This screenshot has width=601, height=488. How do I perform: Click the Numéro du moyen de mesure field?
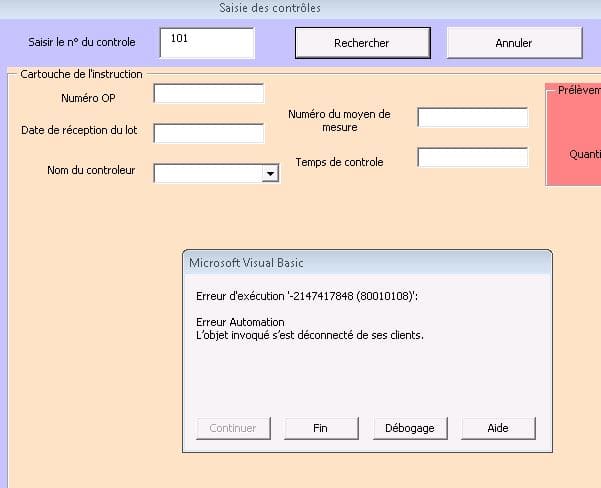(472, 118)
